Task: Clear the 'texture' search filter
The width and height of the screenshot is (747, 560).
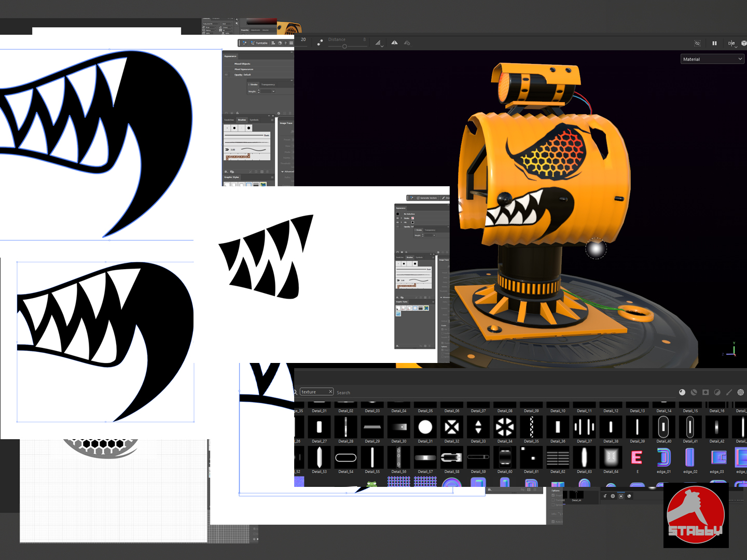Action: pyautogui.click(x=330, y=391)
